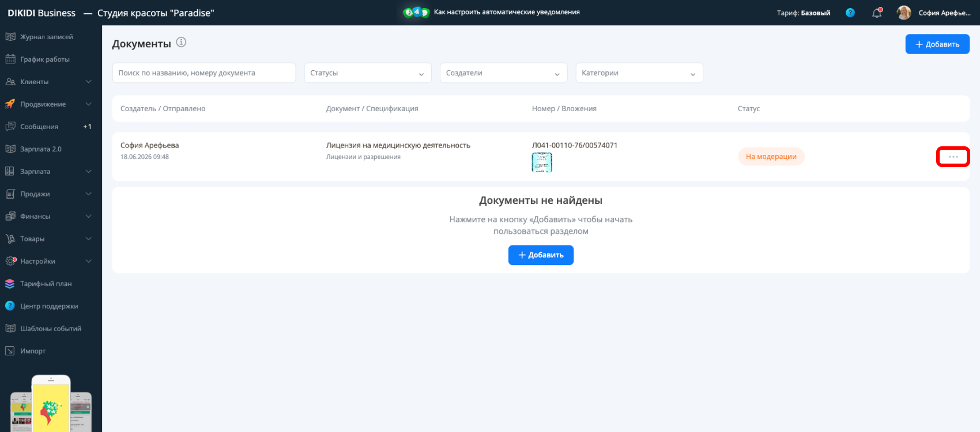Viewport: 980px width, 432px height.
Task: Expand the Финансы submenu chevron
Action: pos(89,217)
